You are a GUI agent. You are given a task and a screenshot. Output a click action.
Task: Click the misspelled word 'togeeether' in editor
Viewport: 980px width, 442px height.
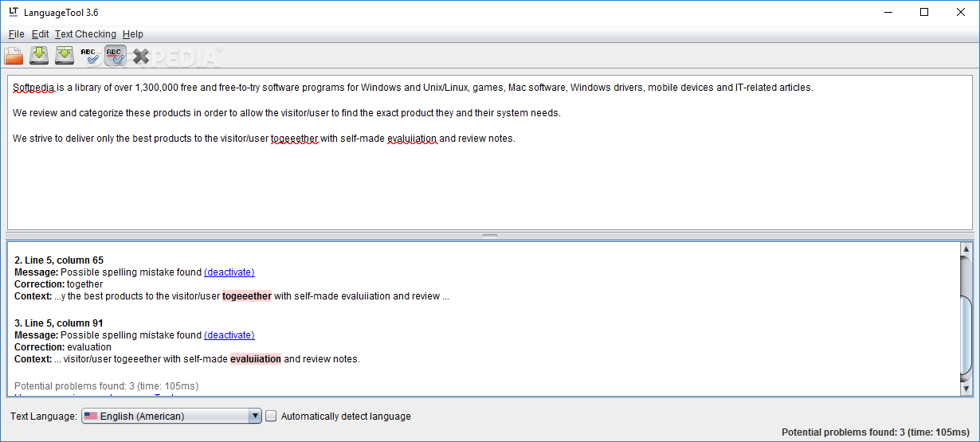tap(294, 139)
